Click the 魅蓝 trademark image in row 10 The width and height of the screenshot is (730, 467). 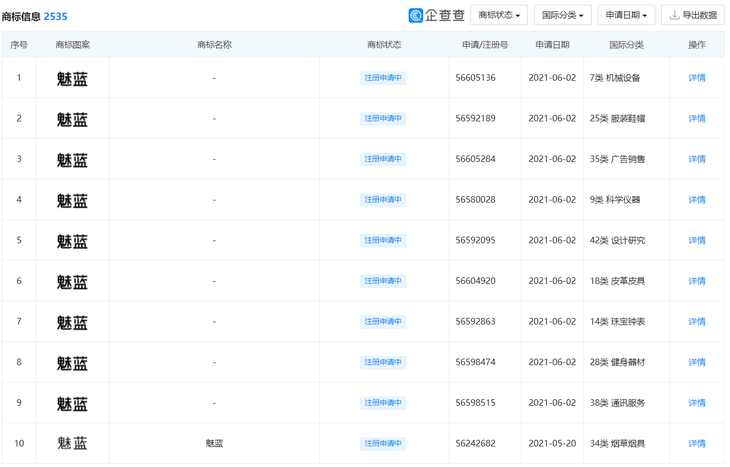click(x=72, y=443)
